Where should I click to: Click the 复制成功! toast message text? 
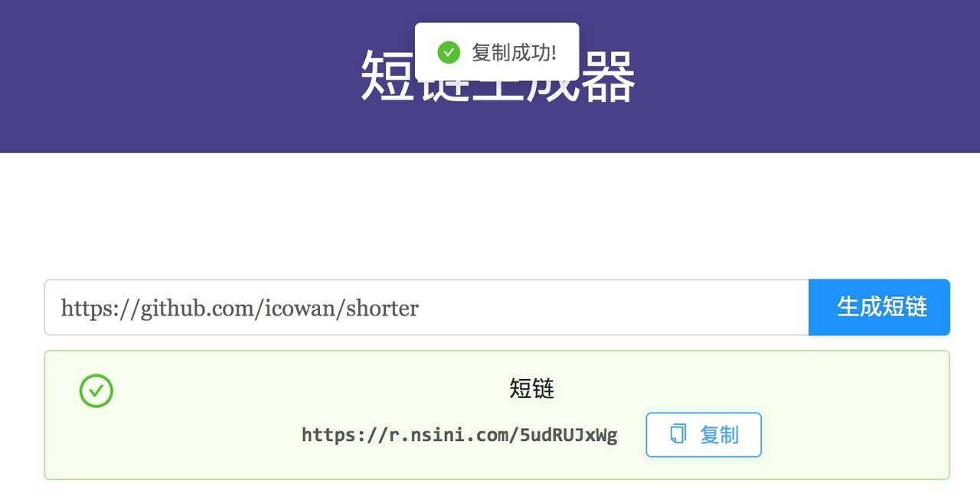514,53
